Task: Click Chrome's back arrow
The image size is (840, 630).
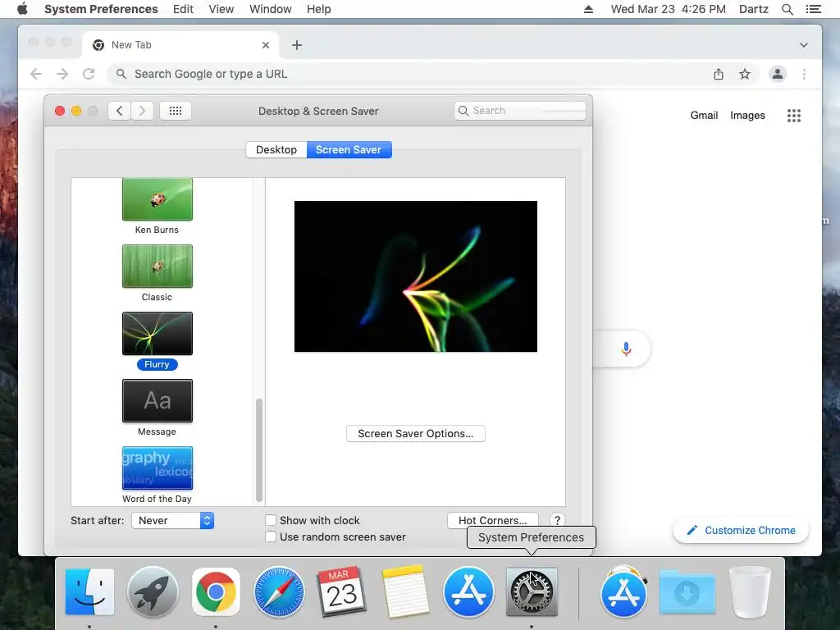Action: click(x=36, y=74)
